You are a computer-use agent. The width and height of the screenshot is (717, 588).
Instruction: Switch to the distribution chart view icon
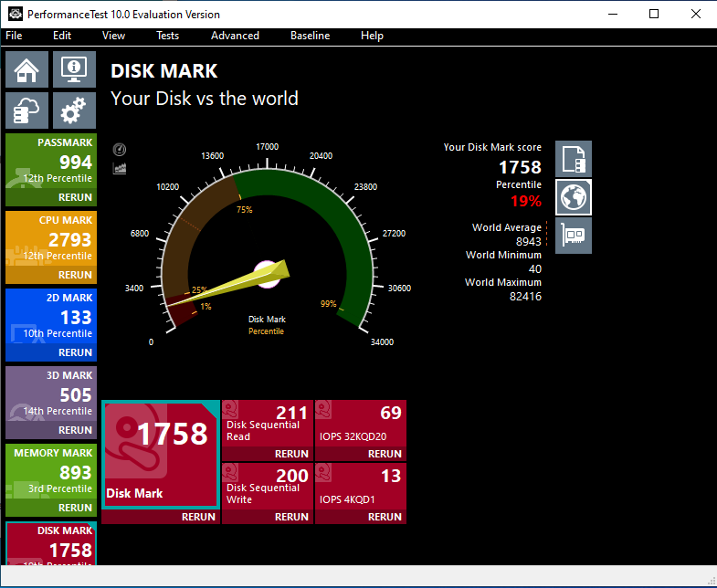120,168
